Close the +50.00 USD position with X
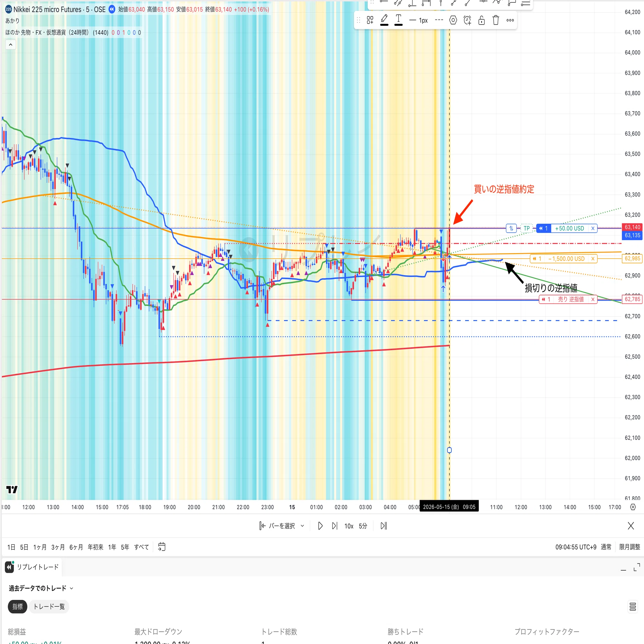Viewport: 644px width, 644px height. point(593,228)
